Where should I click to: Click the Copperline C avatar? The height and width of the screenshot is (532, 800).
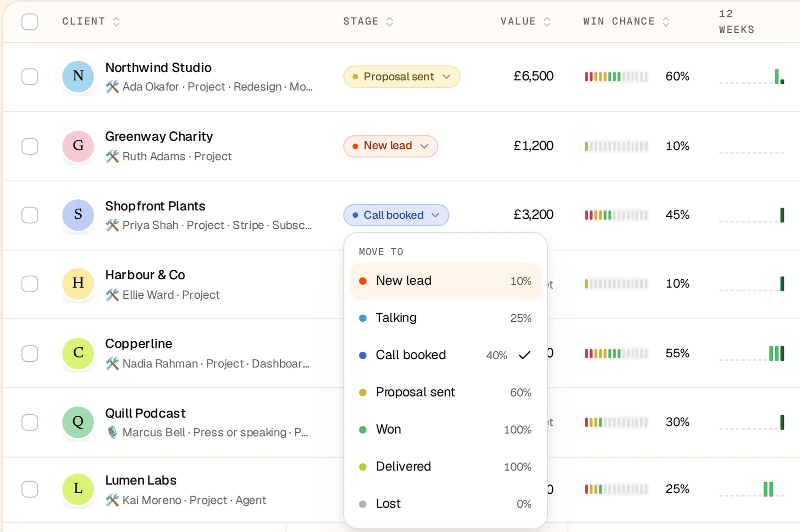(78, 353)
